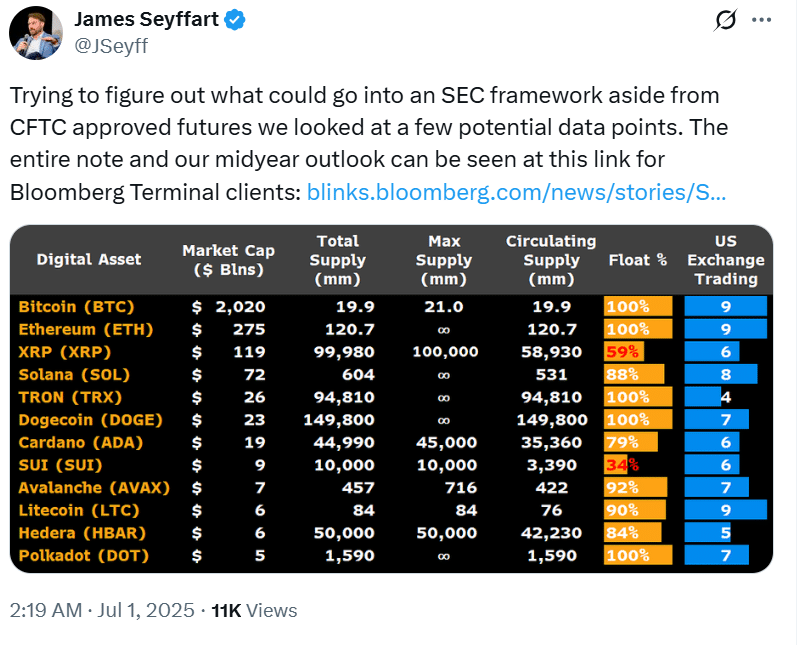This screenshot has height=645, width=802.
Task: Click the US Exchange Trading column header
Action: pyautogui.click(x=725, y=260)
